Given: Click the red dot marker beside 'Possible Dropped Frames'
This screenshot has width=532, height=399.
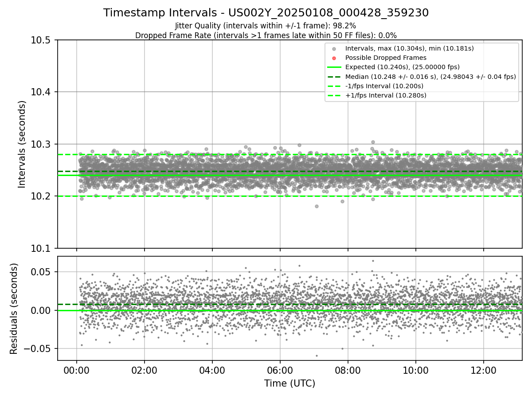Looking at the screenshot, I should (334, 58).
